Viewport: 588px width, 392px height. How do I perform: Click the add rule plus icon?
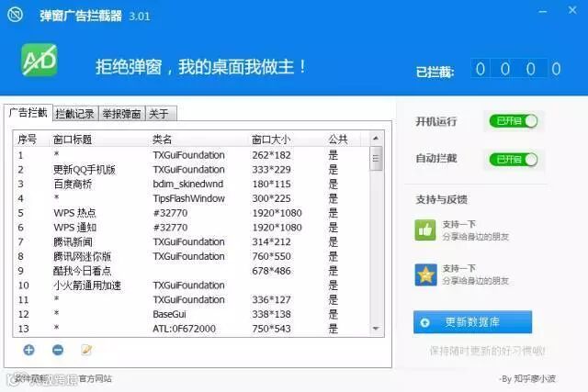click(x=28, y=350)
